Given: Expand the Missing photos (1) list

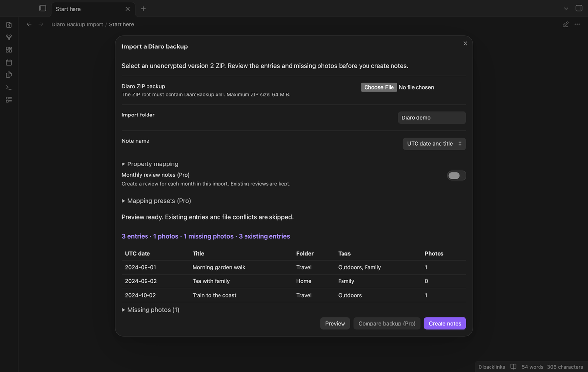Looking at the screenshot, I should [150, 310].
